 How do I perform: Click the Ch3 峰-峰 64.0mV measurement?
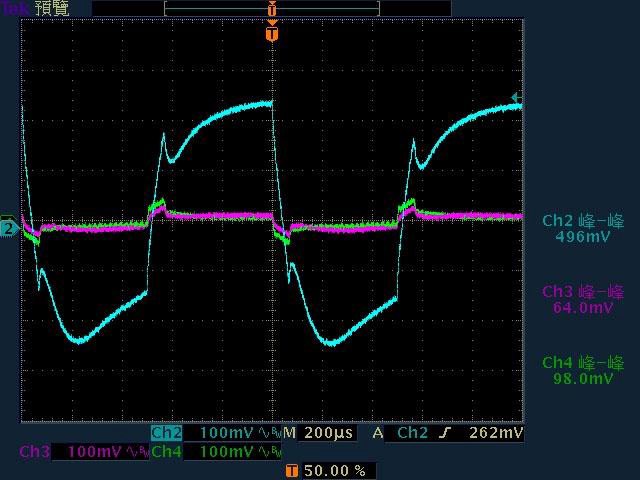(x=582, y=299)
